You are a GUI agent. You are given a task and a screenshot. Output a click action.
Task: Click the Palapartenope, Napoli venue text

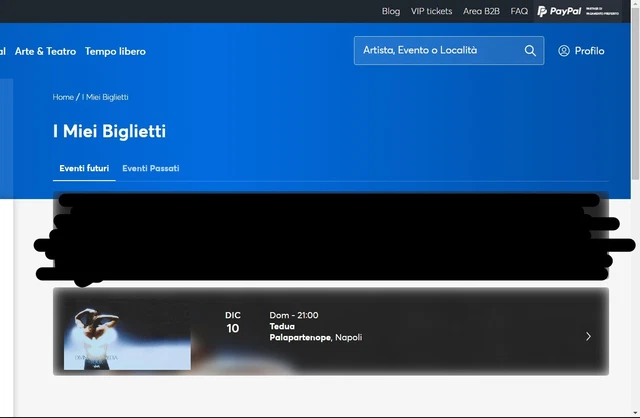(316, 338)
